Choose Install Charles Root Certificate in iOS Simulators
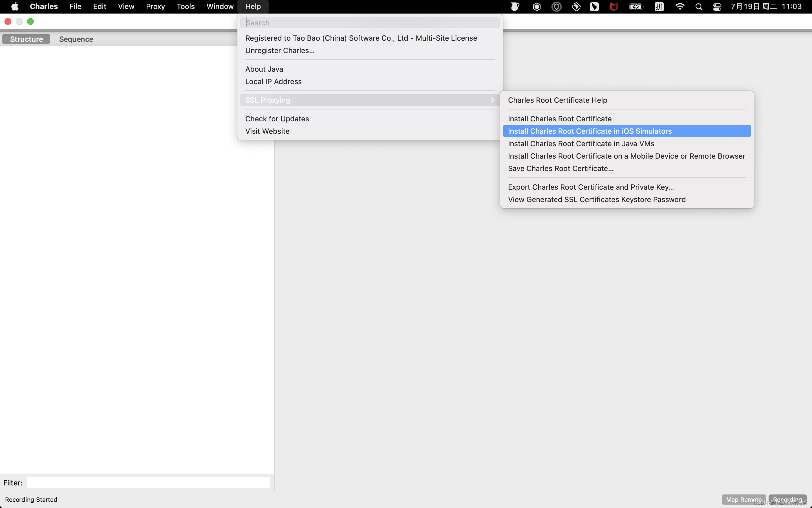812x508 pixels. coord(627,131)
